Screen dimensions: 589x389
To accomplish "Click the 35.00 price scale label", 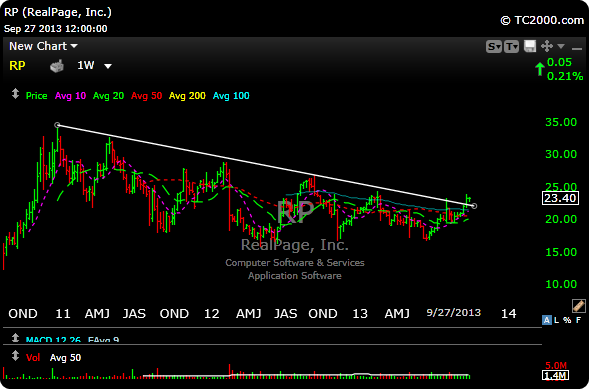I will [x=561, y=122].
